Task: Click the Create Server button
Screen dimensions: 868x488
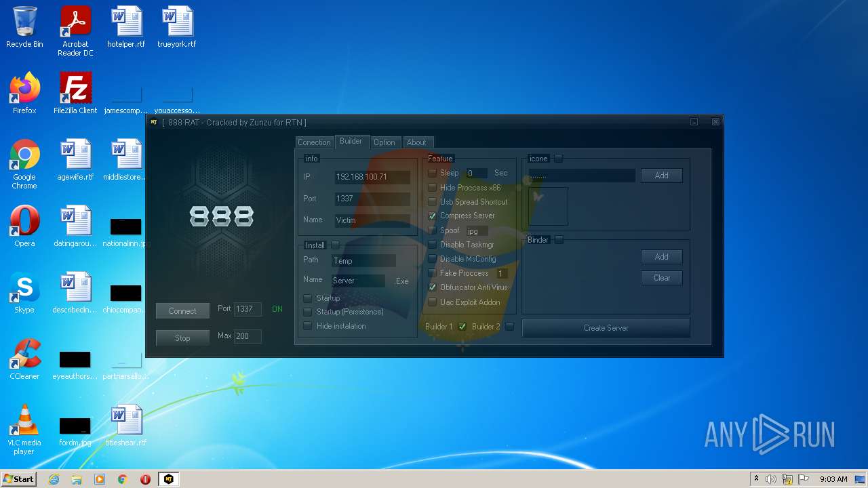Action: click(606, 328)
